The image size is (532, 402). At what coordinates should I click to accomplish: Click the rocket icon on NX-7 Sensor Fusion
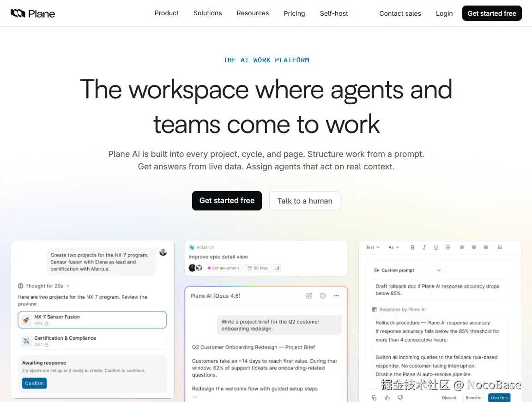coord(26,320)
